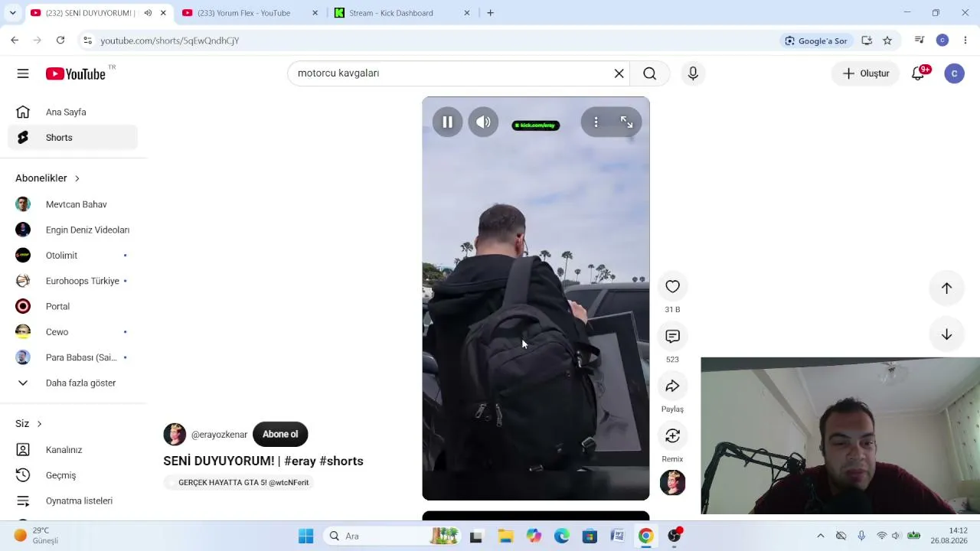
Task: Open Engin Deniz Videoları subscription
Action: pos(73,230)
